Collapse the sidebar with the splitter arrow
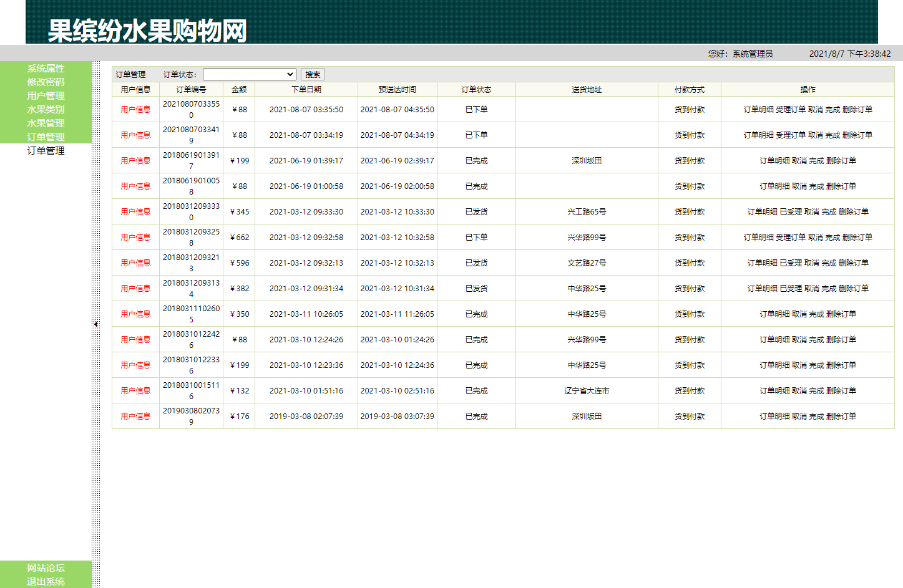The height and width of the screenshot is (588, 903). click(x=95, y=324)
